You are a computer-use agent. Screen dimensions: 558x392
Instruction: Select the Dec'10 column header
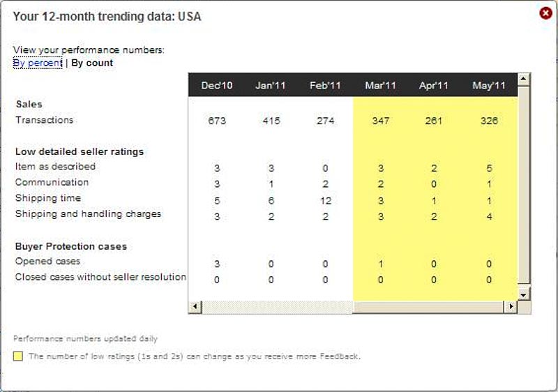click(x=217, y=85)
